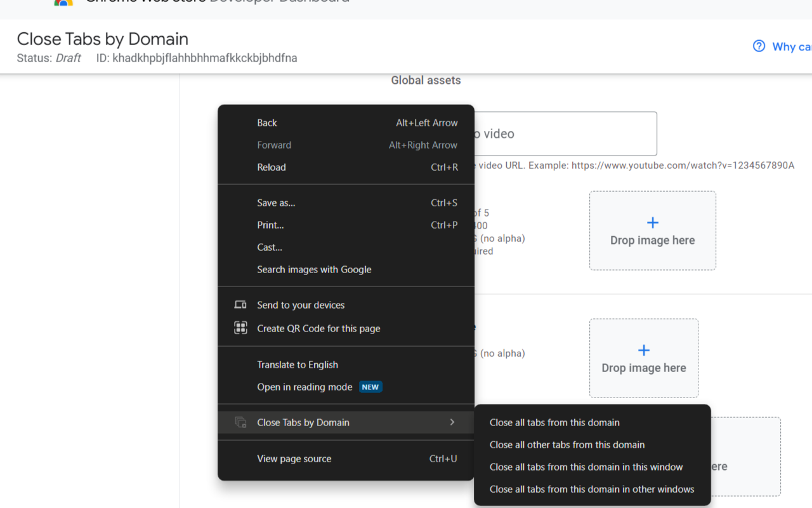Select Open in reading mode

coord(346,387)
